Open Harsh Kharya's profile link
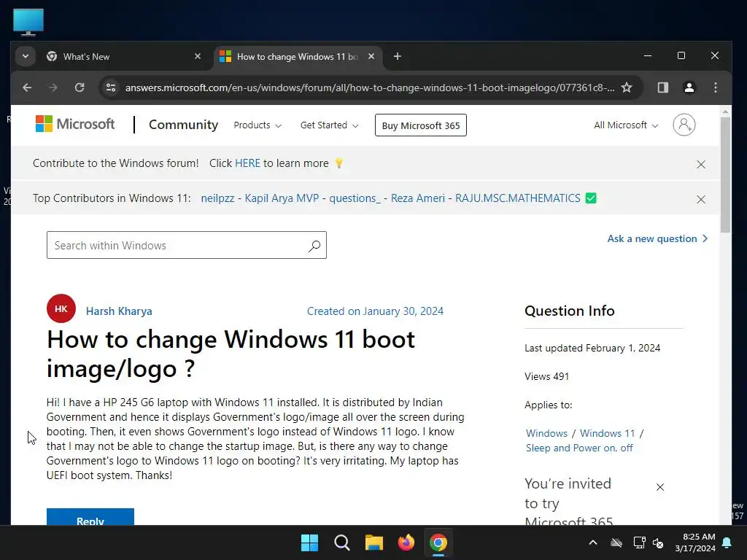 (119, 311)
